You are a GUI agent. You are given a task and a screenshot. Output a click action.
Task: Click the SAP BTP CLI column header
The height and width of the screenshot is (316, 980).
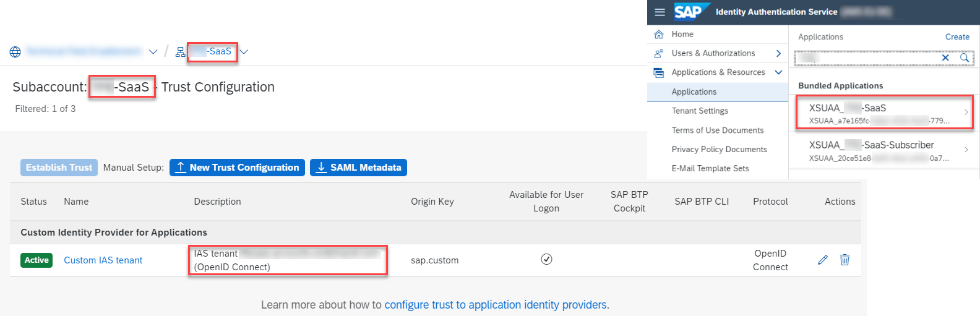click(702, 202)
